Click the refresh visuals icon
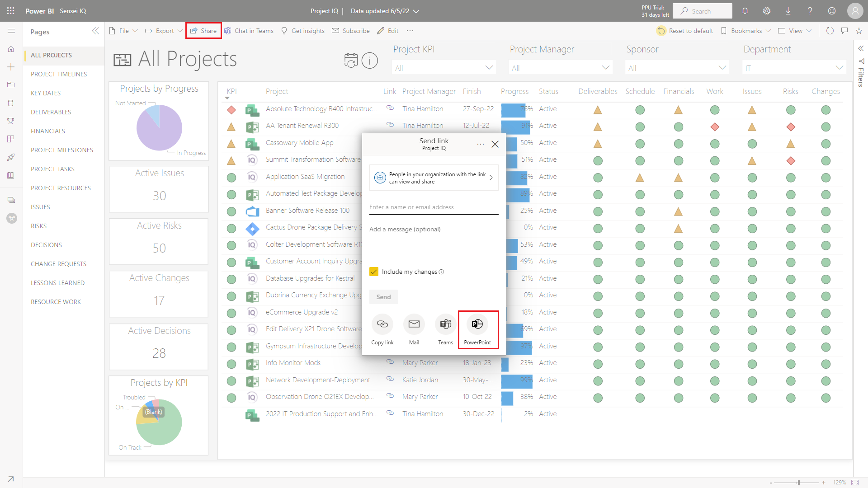Screen dimensions: 868x488 pos(830,31)
